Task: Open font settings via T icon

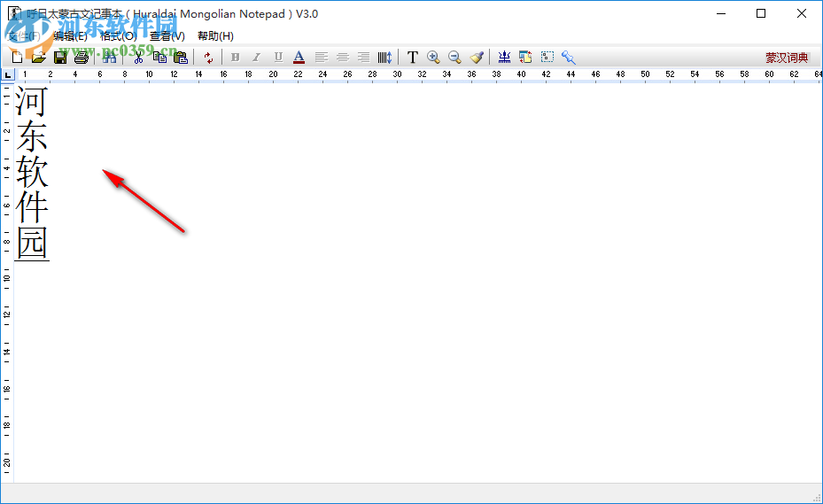Action: pyautogui.click(x=413, y=58)
